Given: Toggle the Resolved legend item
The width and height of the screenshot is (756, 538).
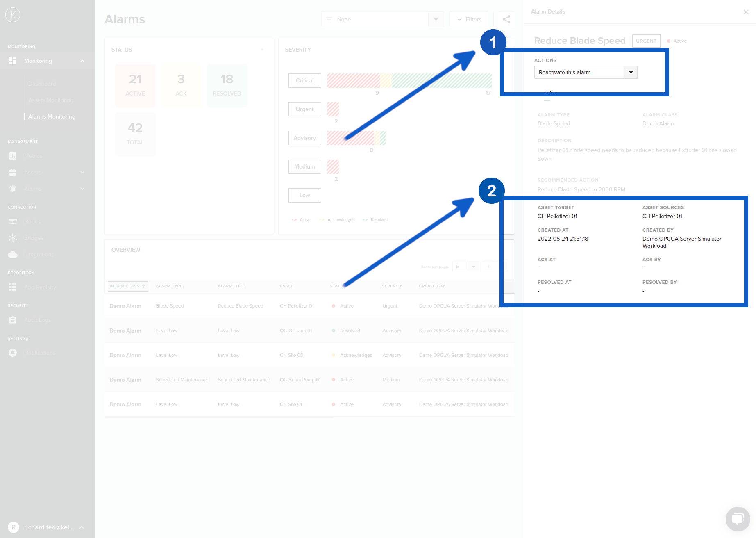Looking at the screenshot, I should tap(375, 219).
